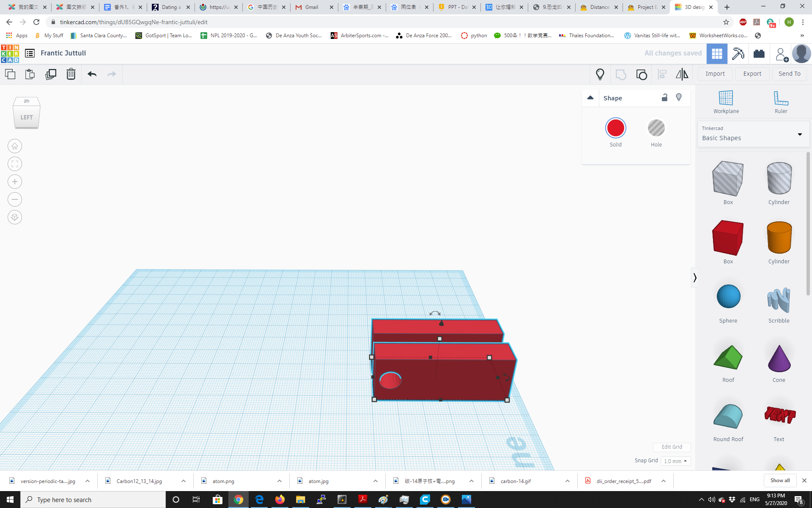Zoom in on the workplane

[x=15, y=182]
